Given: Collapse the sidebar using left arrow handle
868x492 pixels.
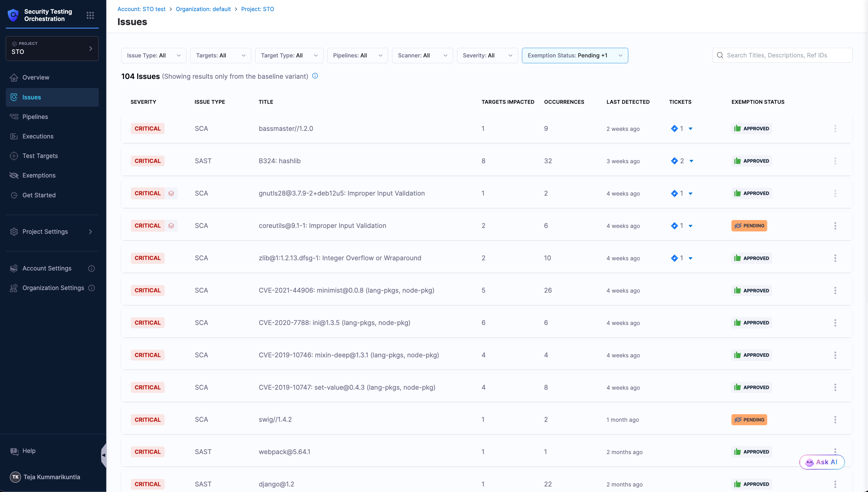Looking at the screenshot, I should (x=104, y=455).
